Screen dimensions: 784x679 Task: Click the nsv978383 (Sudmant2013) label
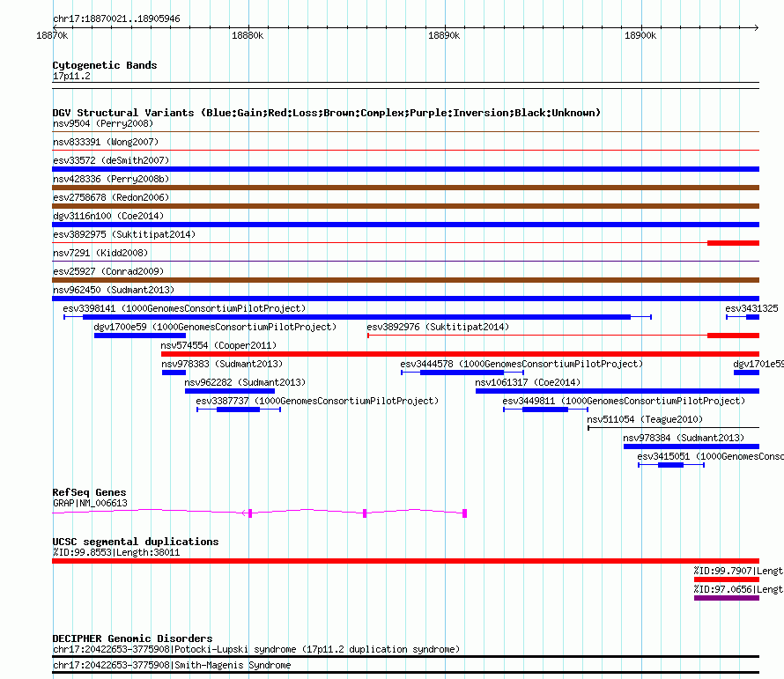pyautogui.click(x=222, y=364)
